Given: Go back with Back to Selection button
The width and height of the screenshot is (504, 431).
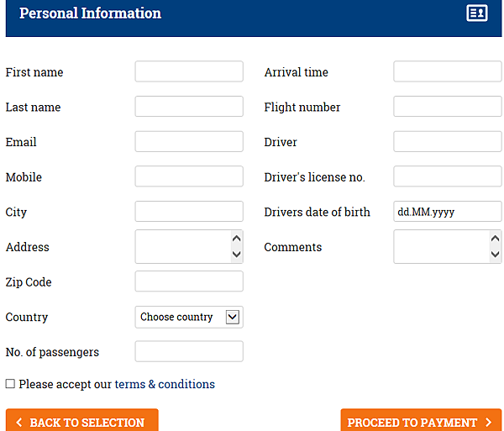Looking at the screenshot, I should [x=82, y=421].
